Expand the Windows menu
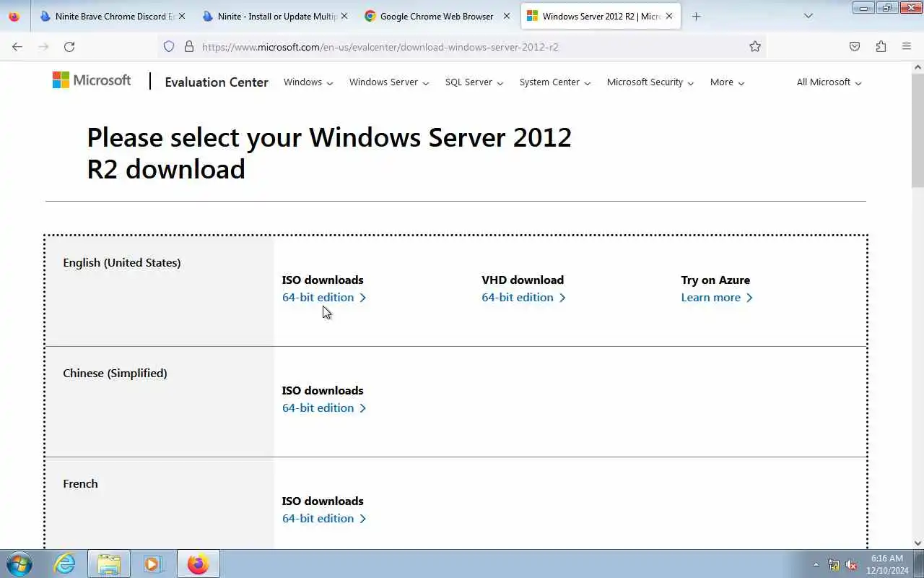Screen dimensions: 924x578 pos(308,82)
